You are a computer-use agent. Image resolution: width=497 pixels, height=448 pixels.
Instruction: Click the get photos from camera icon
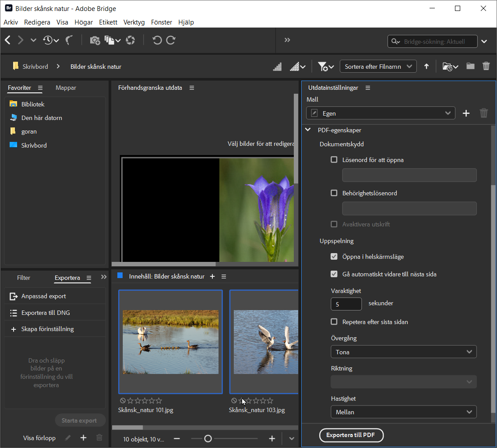[95, 40]
